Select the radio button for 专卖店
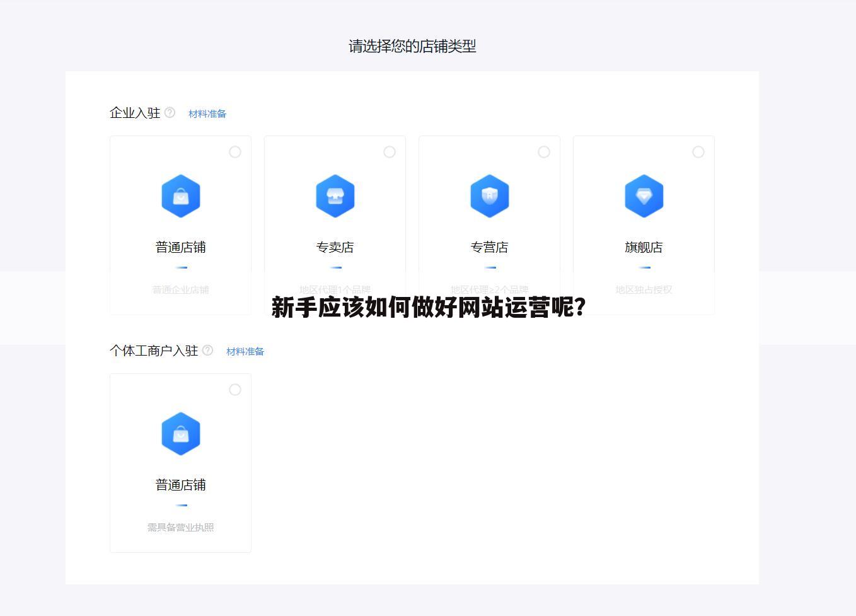 390,152
